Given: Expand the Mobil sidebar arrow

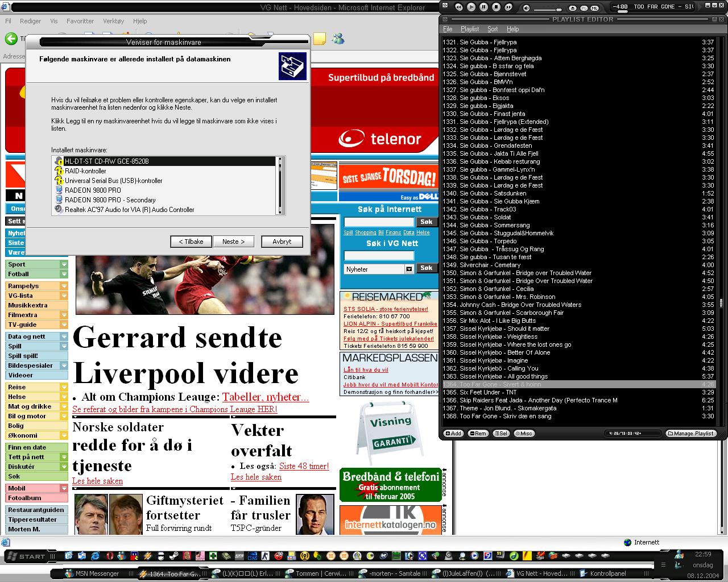Looking at the screenshot, I should click(64, 488).
